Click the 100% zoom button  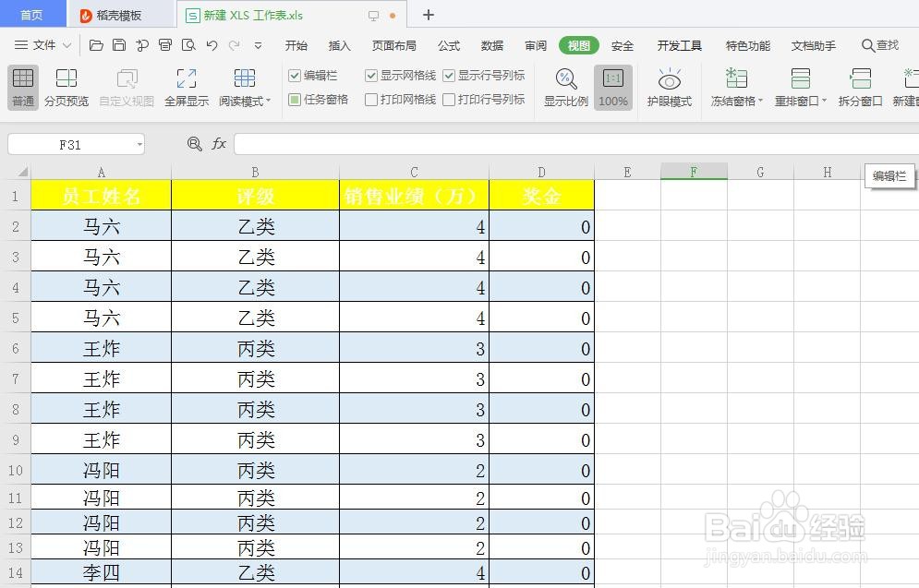[612, 88]
